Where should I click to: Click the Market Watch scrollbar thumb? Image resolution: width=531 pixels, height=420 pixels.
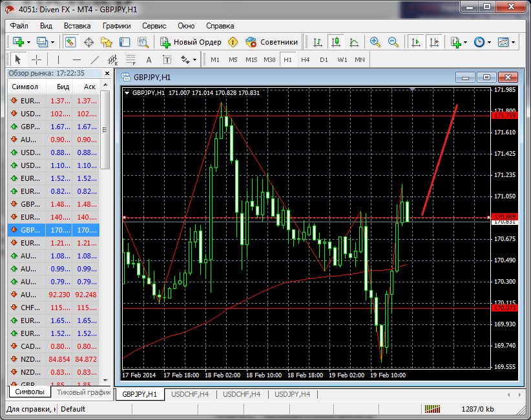click(105, 130)
